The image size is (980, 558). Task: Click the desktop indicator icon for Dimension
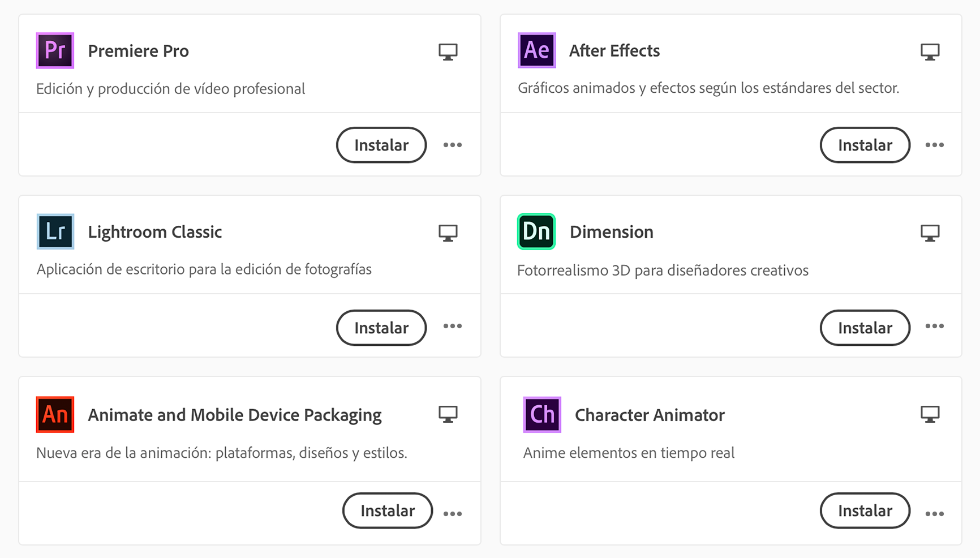click(x=930, y=232)
